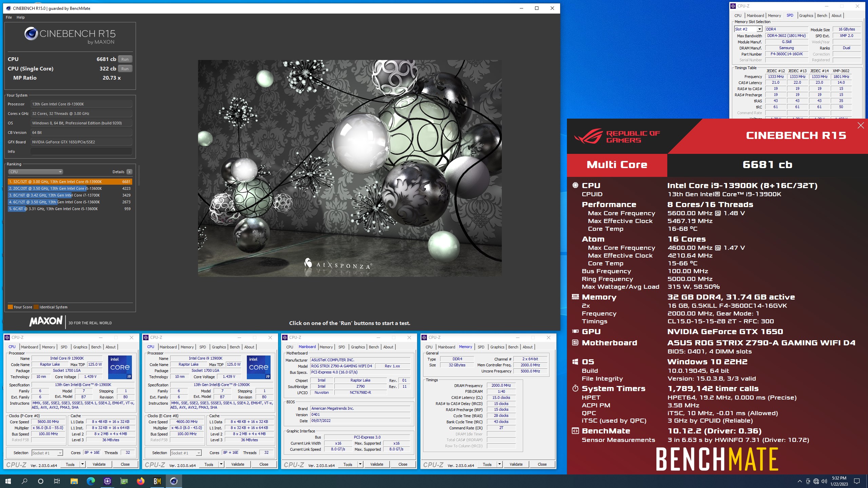
Task: Close the ROG Cinebench R15 overlay panel
Action: (861, 126)
